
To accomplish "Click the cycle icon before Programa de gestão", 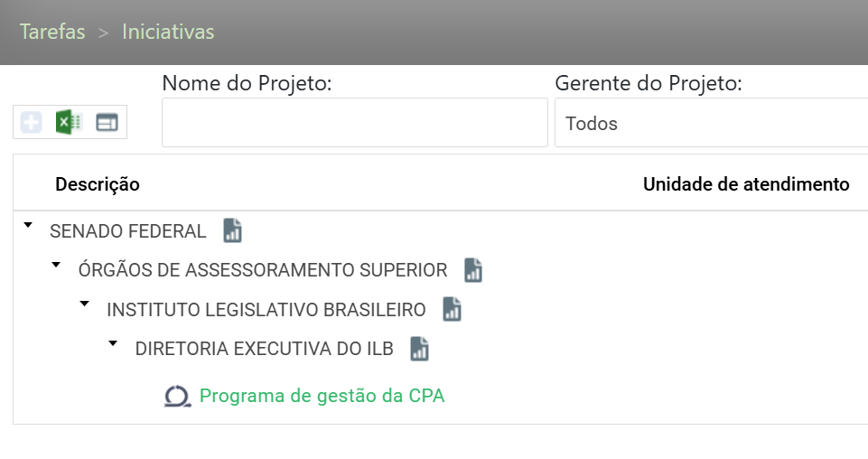I will click(x=178, y=397).
